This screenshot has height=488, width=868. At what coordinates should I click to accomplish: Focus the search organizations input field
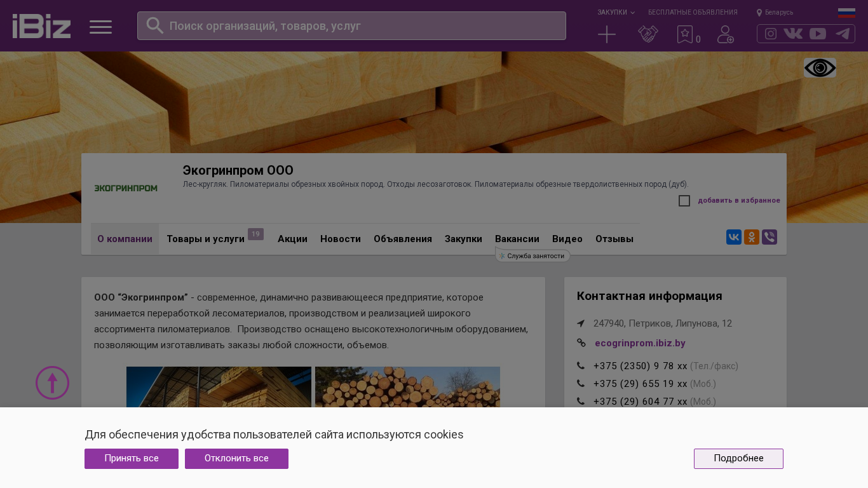[351, 25]
